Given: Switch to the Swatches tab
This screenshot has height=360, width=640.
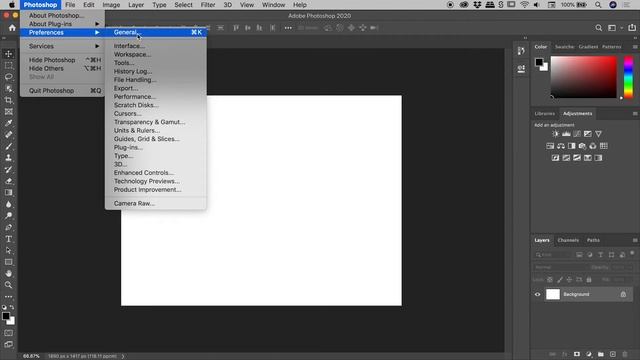Looking at the screenshot, I should 564,47.
